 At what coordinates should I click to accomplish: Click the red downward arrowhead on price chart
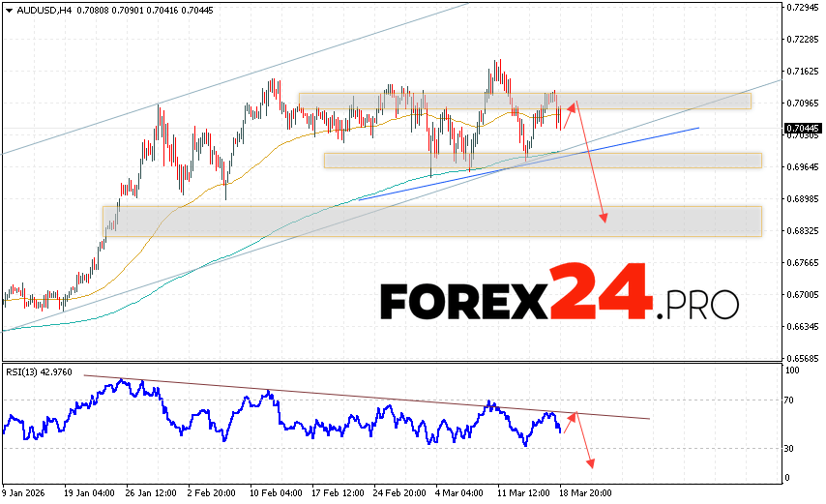605,218
